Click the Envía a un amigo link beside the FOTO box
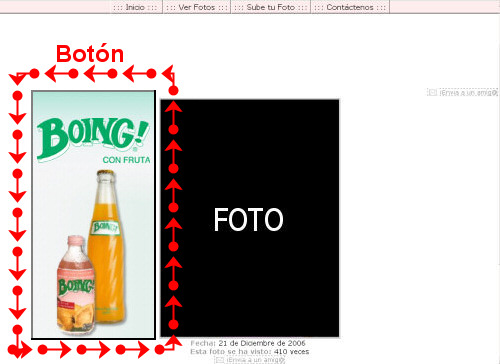 point(469,93)
